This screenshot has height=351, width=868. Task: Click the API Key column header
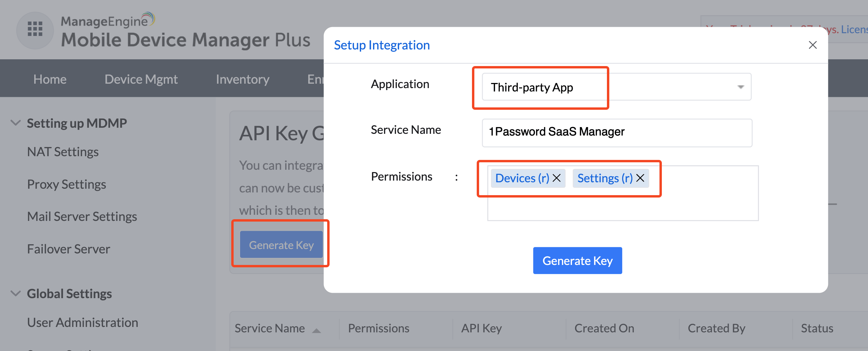click(x=481, y=328)
